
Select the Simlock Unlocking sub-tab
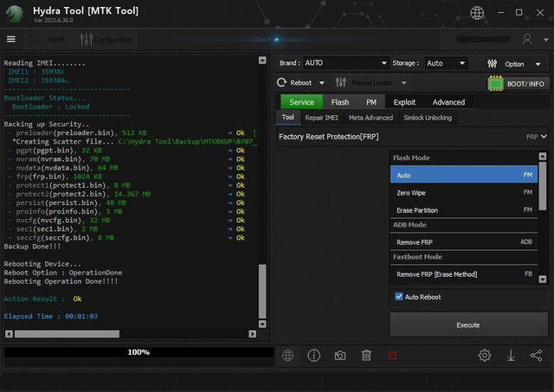tap(428, 118)
